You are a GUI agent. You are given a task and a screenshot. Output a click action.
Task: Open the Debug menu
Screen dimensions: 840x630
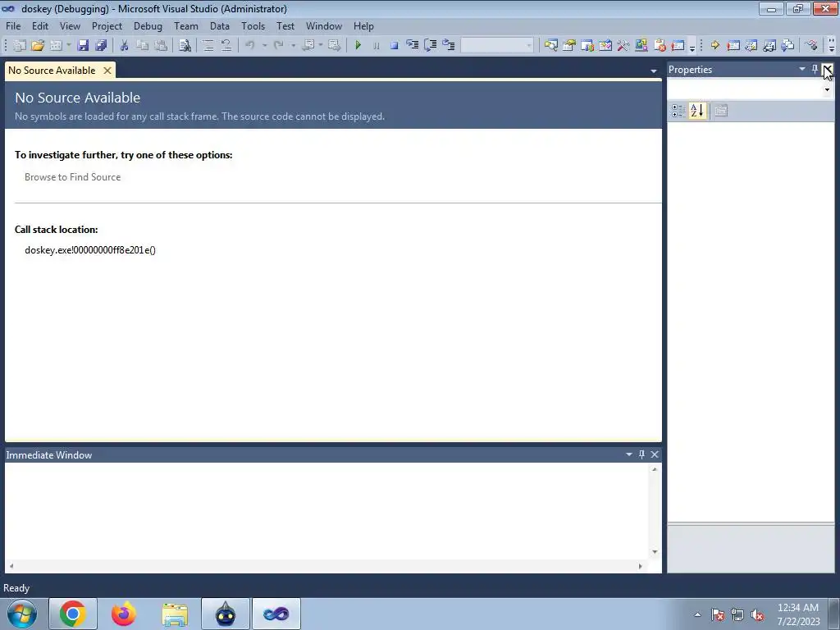pyautogui.click(x=148, y=25)
